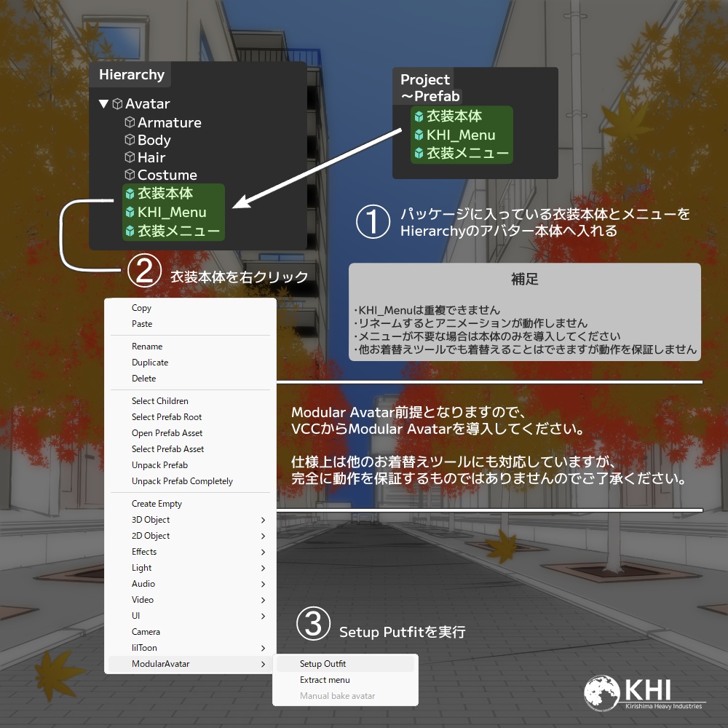The width and height of the screenshot is (728, 728).
Task: Run Setup Outfit in ModularAvatar submenu
Action: click(345, 664)
